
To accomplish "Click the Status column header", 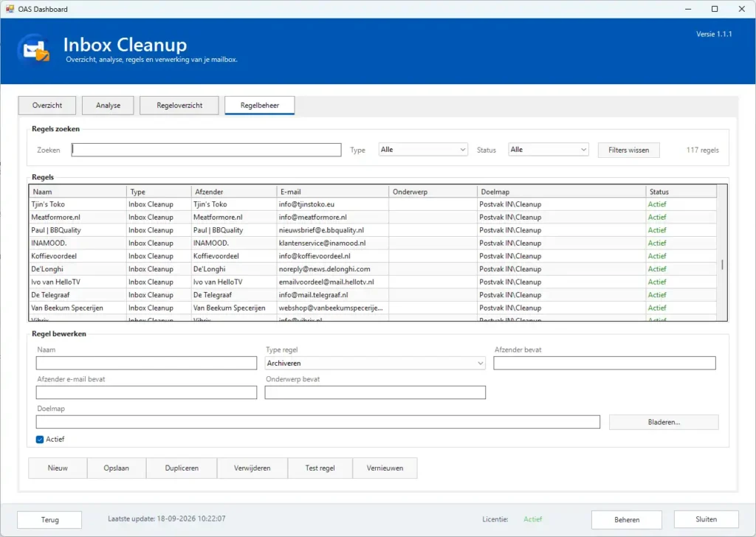I will [681, 192].
